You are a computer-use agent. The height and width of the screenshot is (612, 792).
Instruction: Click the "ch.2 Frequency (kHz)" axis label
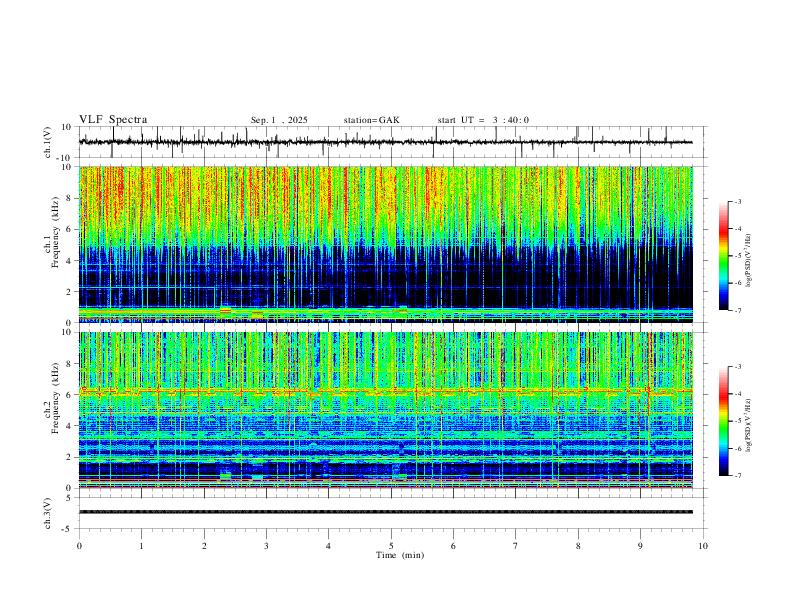(x=51, y=398)
